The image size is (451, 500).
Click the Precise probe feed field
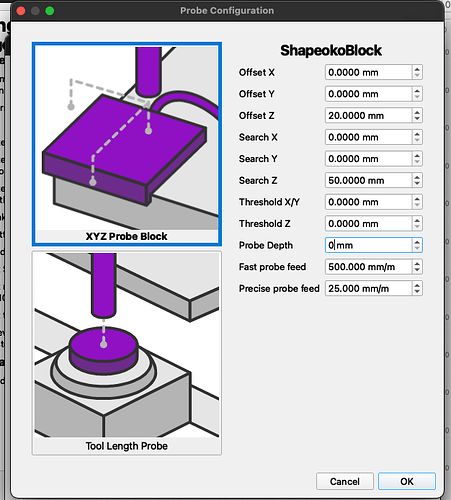(x=369, y=289)
